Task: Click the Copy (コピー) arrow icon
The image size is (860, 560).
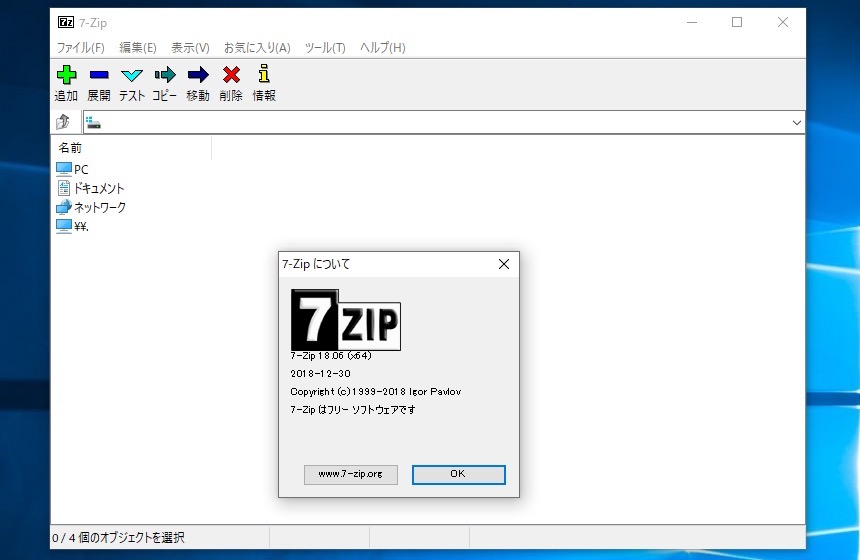Action: 165,75
